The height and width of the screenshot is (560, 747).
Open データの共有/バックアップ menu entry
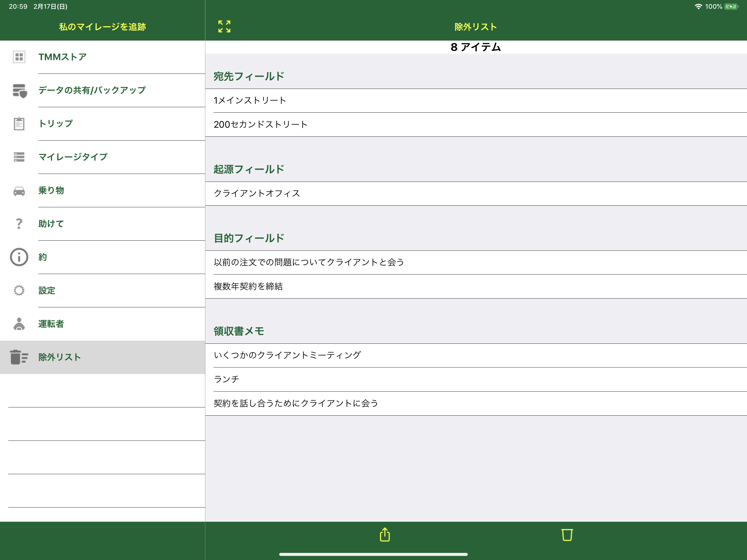pos(92,90)
